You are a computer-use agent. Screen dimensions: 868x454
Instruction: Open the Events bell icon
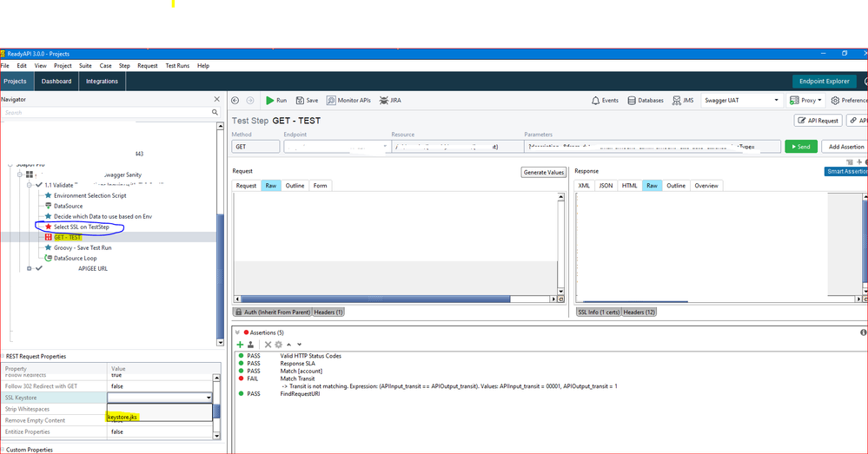[x=596, y=101]
